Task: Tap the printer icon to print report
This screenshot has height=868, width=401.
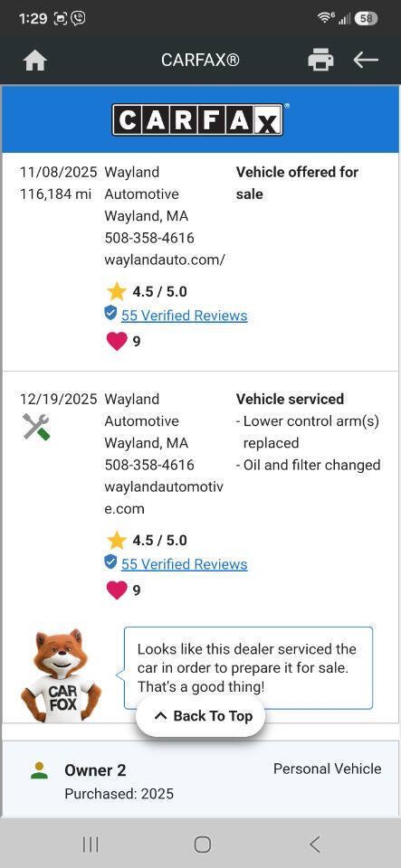Action: tap(320, 60)
